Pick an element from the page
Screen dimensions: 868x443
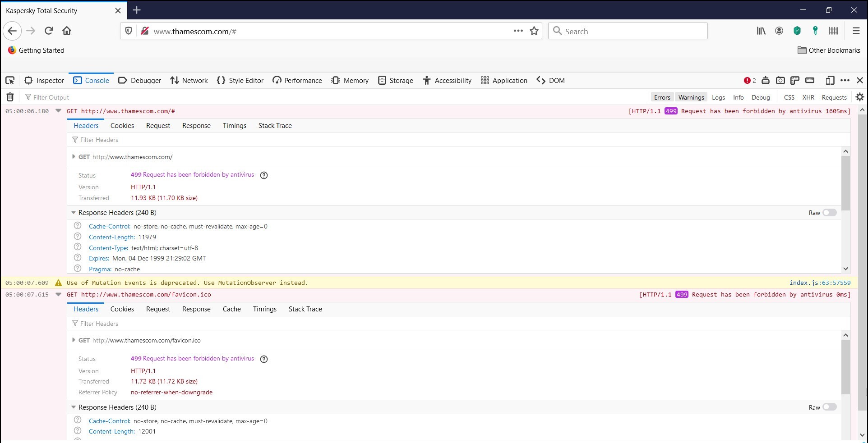tap(10, 81)
